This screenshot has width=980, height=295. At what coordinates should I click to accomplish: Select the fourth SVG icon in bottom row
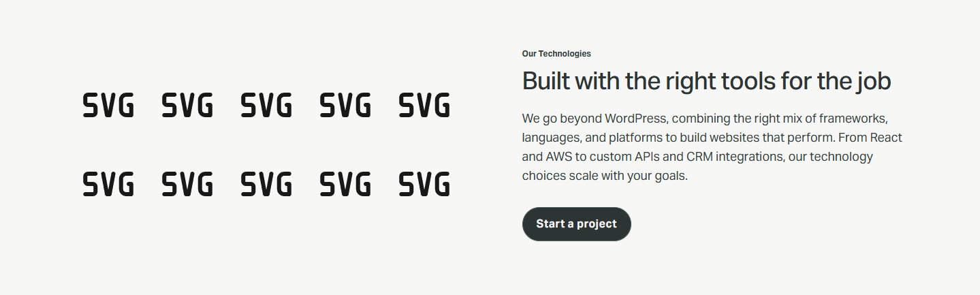[345, 185]
